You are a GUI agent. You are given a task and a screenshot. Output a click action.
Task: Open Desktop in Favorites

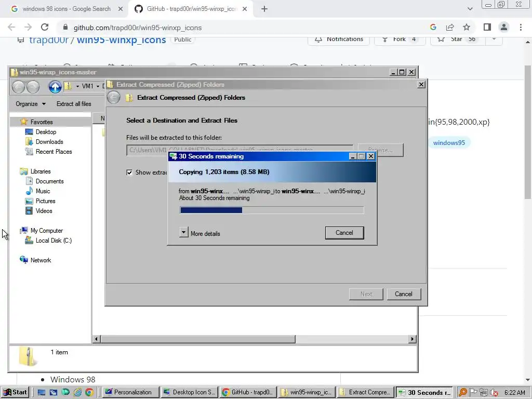(x=46, y=132)
